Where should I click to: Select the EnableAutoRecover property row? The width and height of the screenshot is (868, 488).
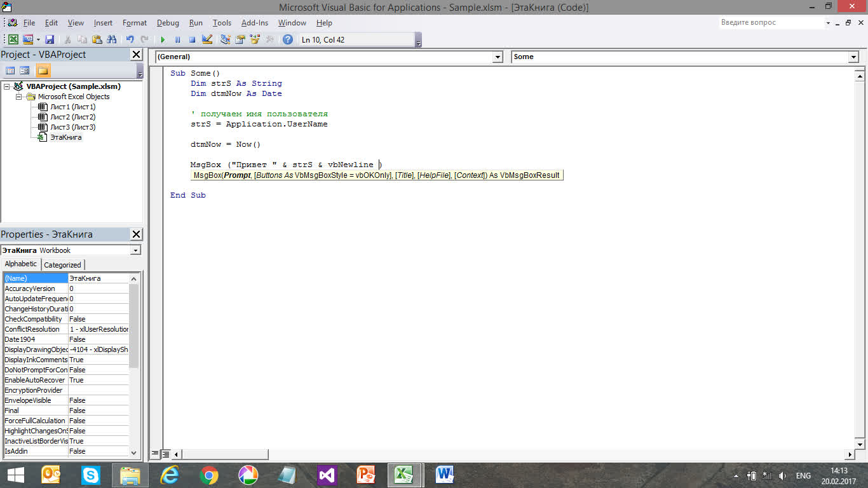pos(66,380)
